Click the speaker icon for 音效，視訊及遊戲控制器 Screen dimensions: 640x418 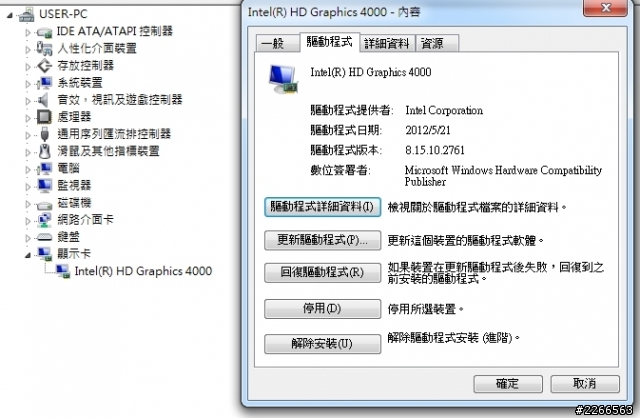pyautogui.click(x=43, y=100)
